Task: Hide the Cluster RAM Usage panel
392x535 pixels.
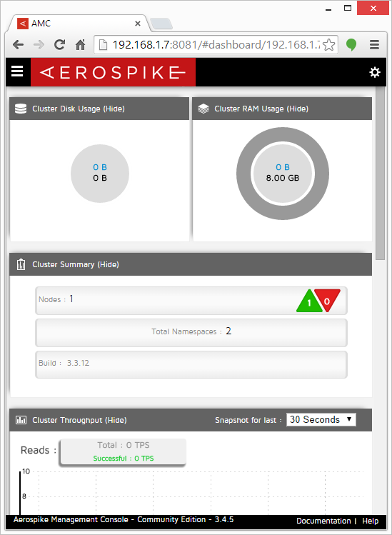Action: click(298, 109)
